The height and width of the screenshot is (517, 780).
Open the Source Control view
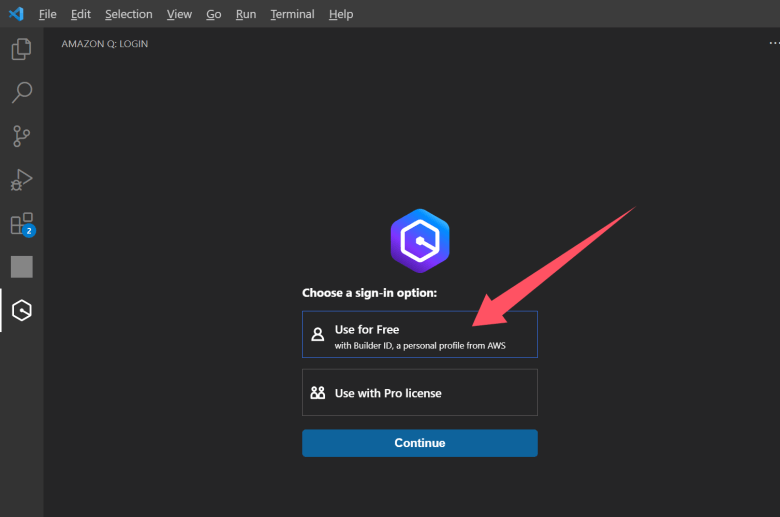click(21, 136)
